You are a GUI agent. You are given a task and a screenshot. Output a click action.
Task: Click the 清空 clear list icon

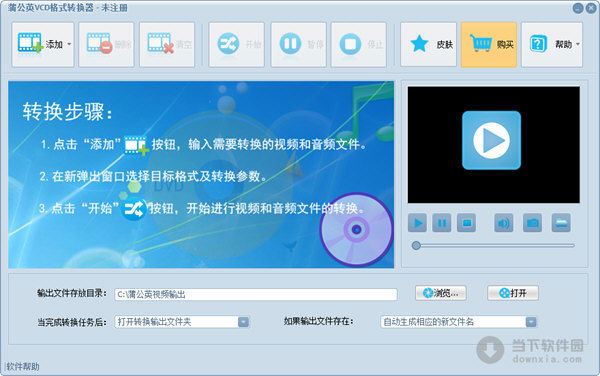pyautogui.click(x=161, y=43)
